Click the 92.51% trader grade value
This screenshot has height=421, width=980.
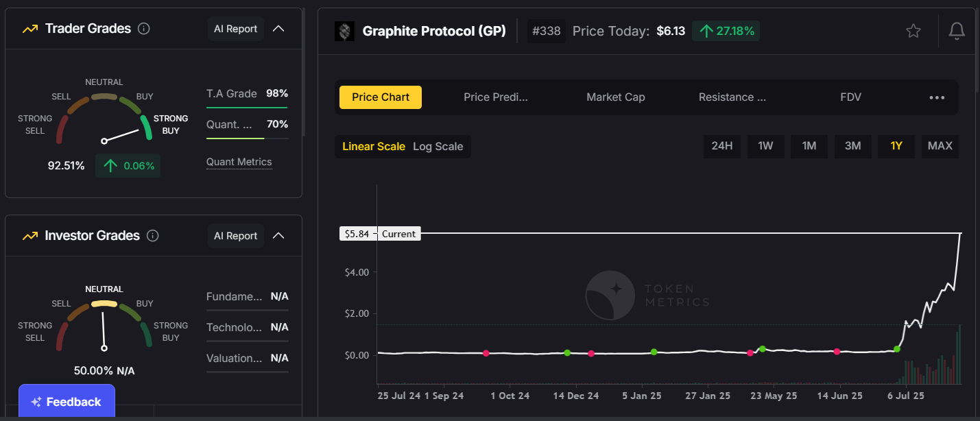click(x=66, y=166)
